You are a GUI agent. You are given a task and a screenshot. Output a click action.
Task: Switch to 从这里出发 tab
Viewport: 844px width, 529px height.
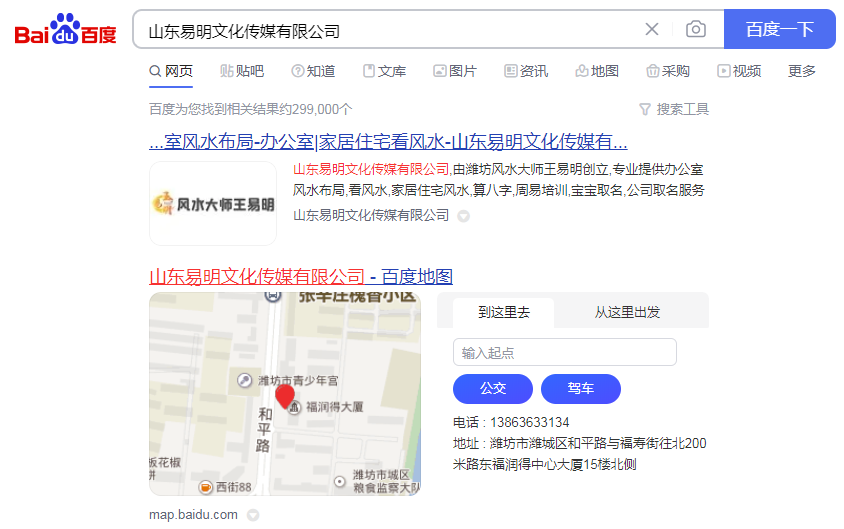point(627,312)
